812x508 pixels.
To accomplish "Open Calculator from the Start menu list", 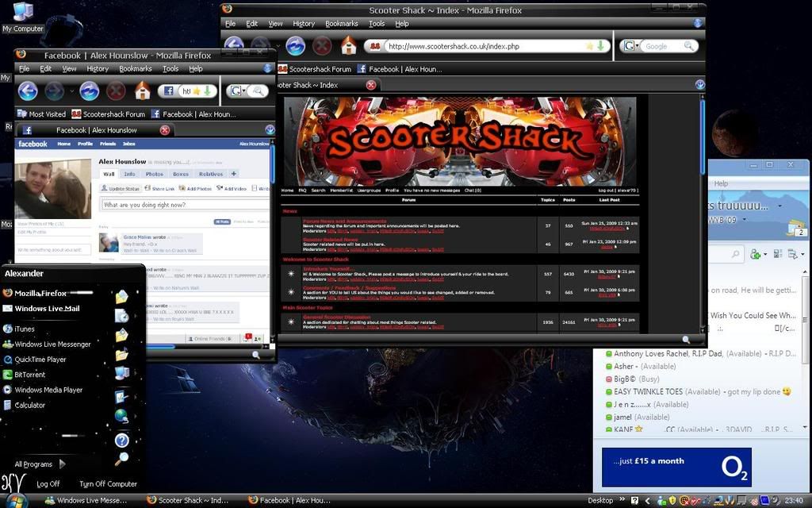I will 29,405.
